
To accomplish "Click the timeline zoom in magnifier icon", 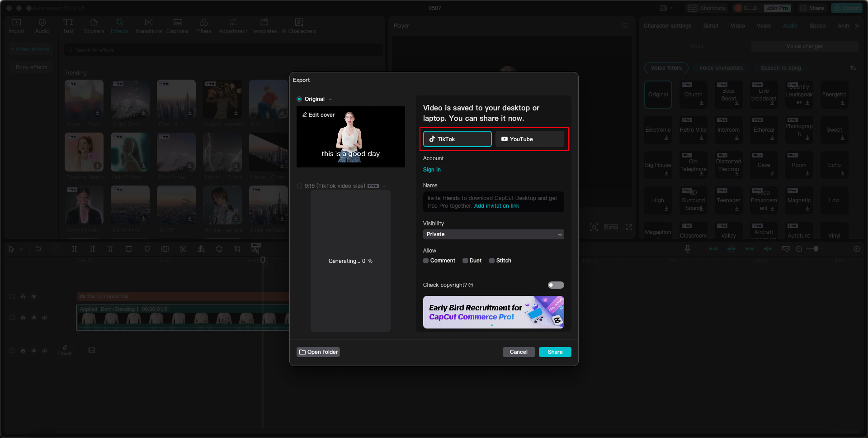I will click(857, 249).
